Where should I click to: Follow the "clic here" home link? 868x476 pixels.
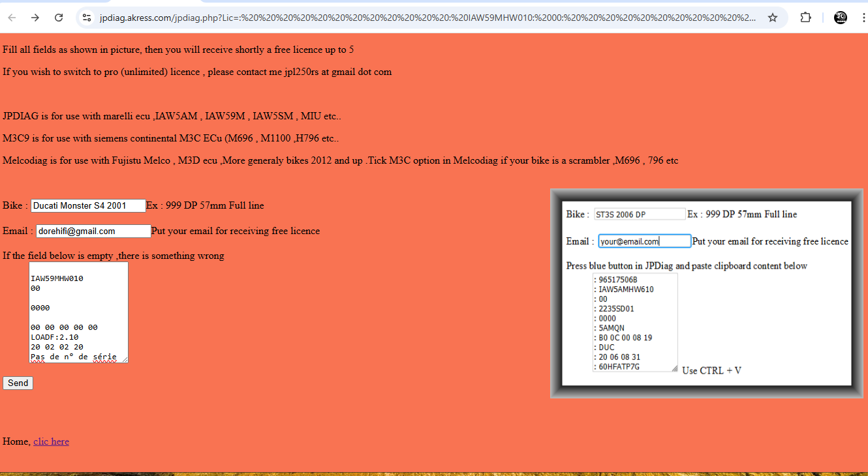51,441
